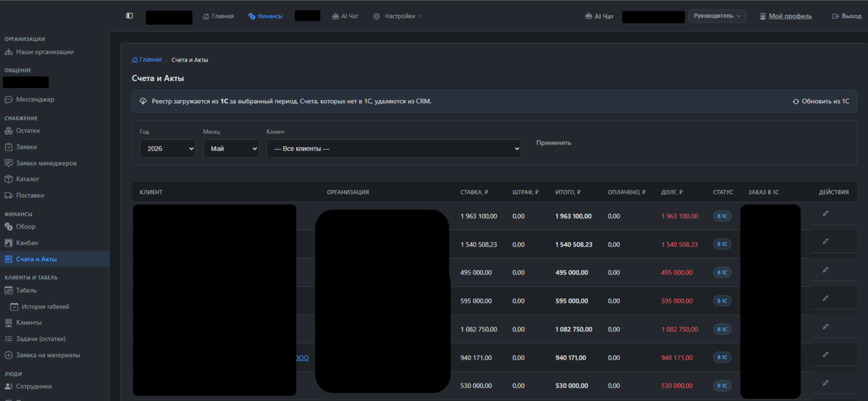Open AI Чат next to the role selector
The image size is (868, 401).
[x=599, y=16]
